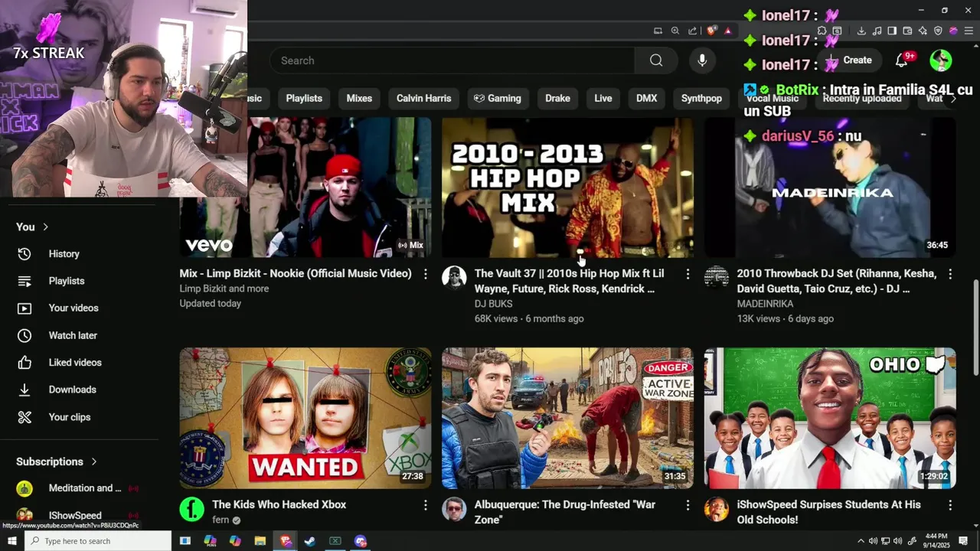The height and width of the screenshot is (551, 980).
Task: Play the Limp Bizkit Nookie mix thumbnail
Action: (x=305, y=187)
